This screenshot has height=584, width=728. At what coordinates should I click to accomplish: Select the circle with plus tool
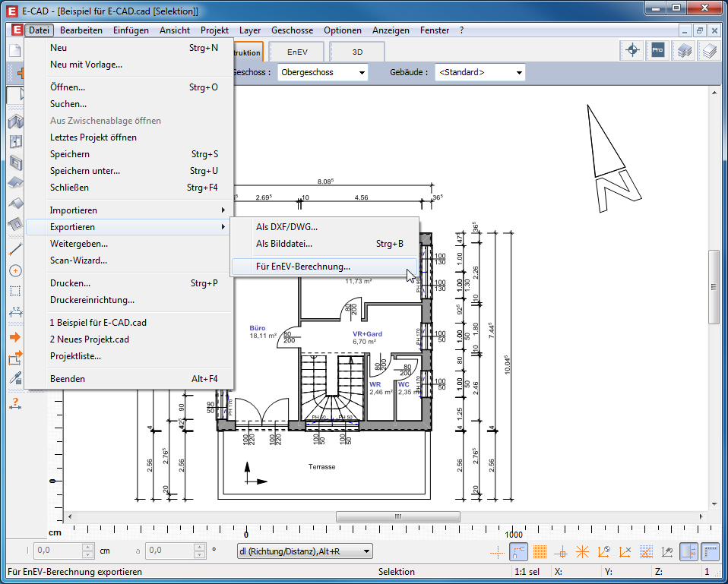[x=15, y=270]
